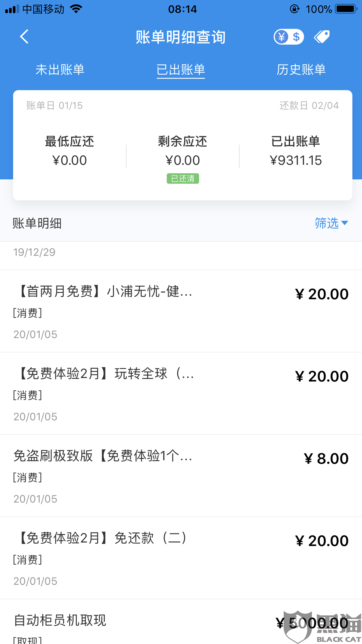Open the tag icon in the header
Screen dimensions: 362x644
pyautogui.click(x=321, y=37)
